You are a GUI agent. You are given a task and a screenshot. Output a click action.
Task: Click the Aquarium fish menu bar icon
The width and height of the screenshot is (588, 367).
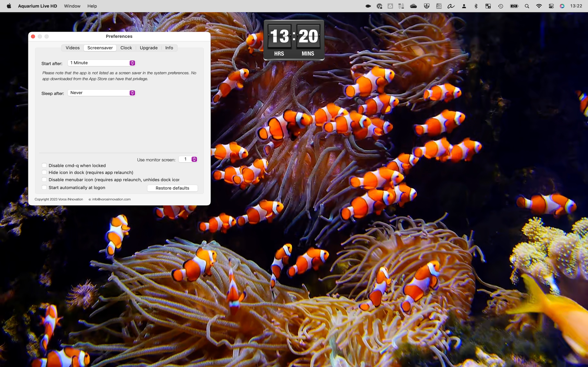[368, 6]
